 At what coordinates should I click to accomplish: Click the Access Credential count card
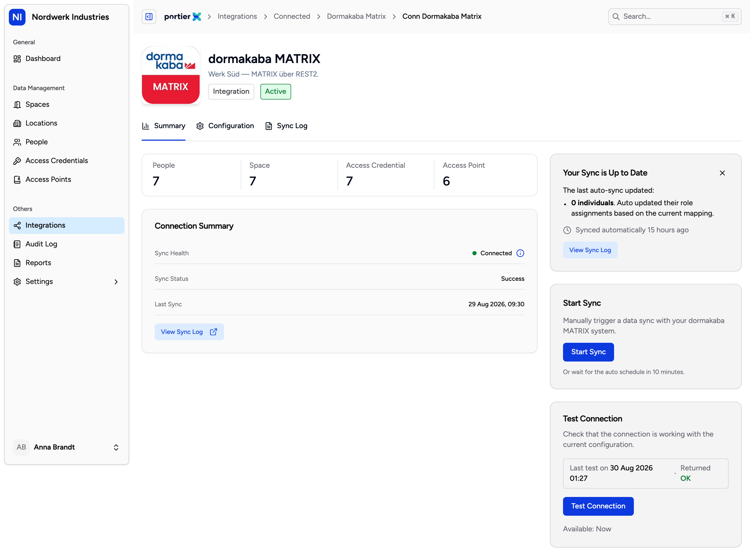pos(386,175)
